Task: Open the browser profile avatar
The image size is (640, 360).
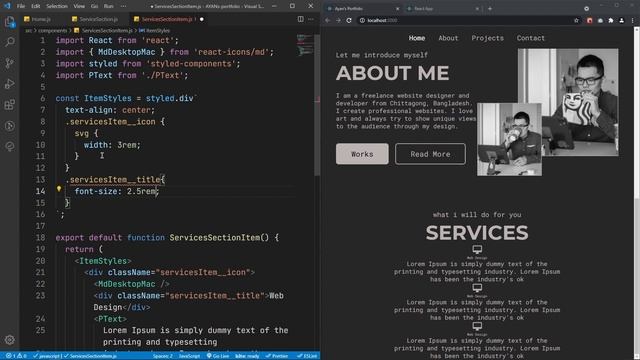Action: (x=622, y=20)
